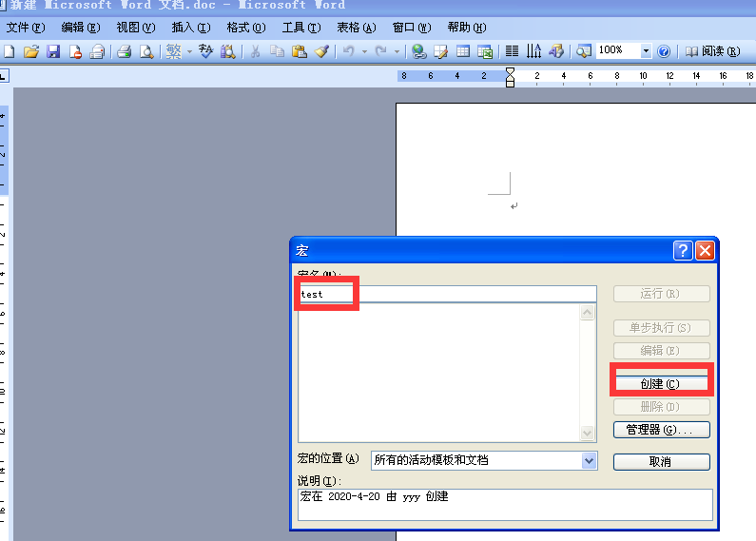The width and height of the screenshot is (756, 541).
Task: Open the 插入 (Insert) menu
Action: click(x=190, y=28)
